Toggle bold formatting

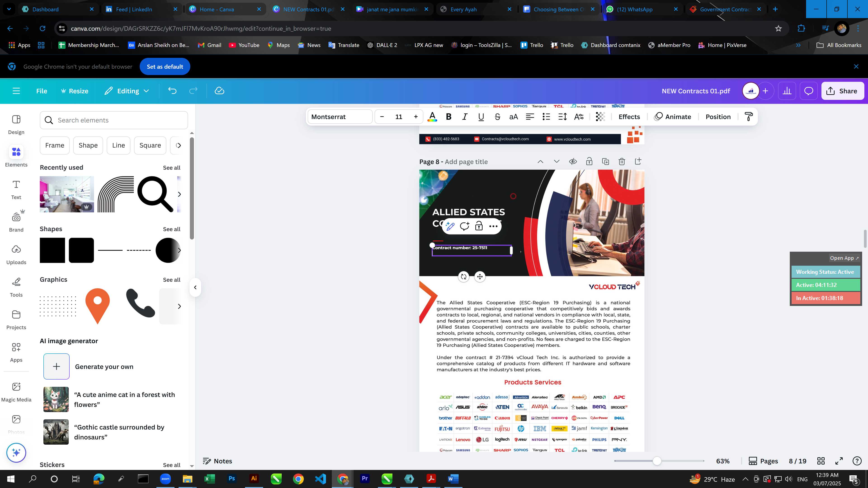tap(448, 117)
